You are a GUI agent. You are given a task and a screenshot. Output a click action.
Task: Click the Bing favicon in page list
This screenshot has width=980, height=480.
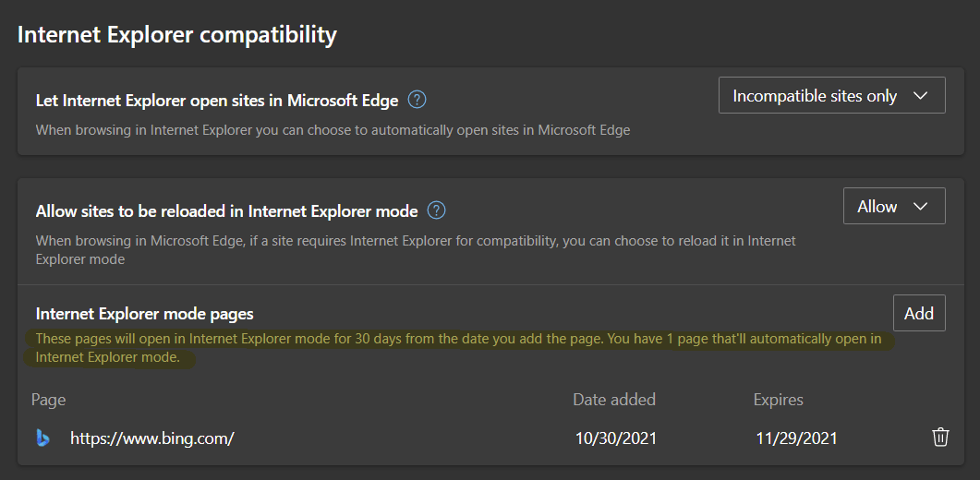click(x=42, y=438)
